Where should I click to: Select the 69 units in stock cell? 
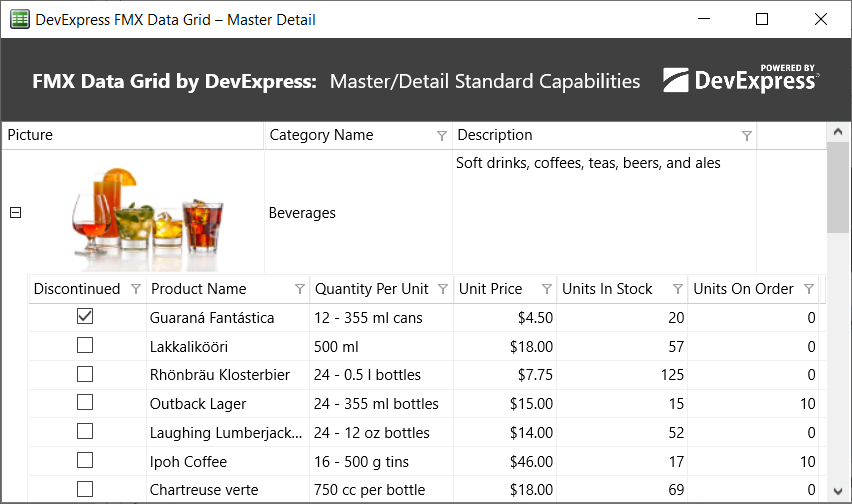pos(622,490)
